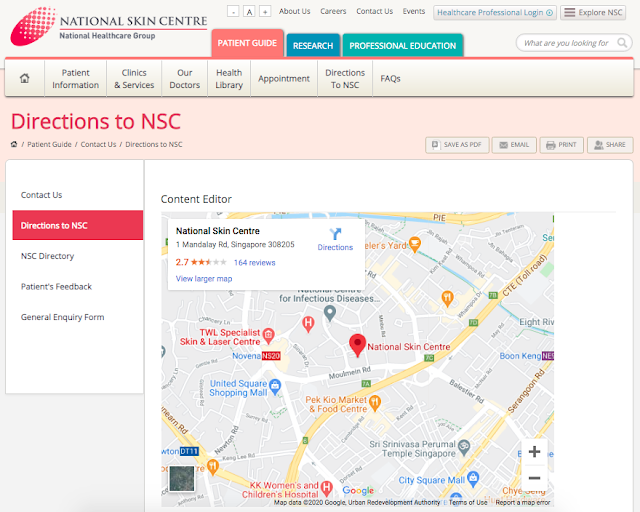Click the Sri Srinivasa Perumal Temple marker
640x512 pixels.
464,447
